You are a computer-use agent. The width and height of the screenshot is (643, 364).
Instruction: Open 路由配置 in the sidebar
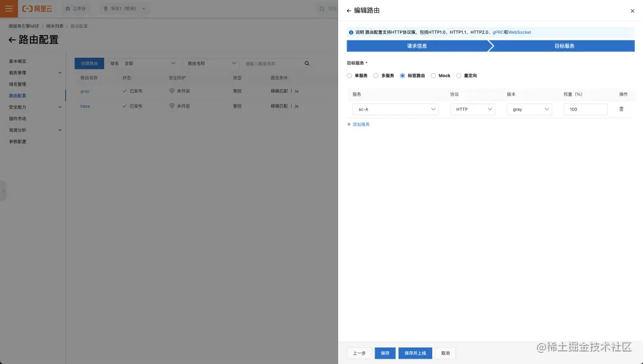[18, 96]
